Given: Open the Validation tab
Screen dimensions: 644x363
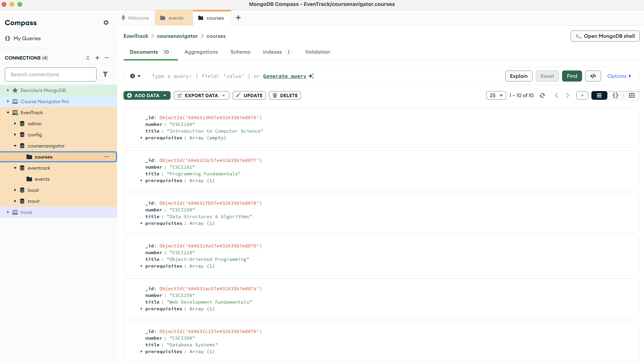Looking at the screenshot, I should click(x=317, y=52).
